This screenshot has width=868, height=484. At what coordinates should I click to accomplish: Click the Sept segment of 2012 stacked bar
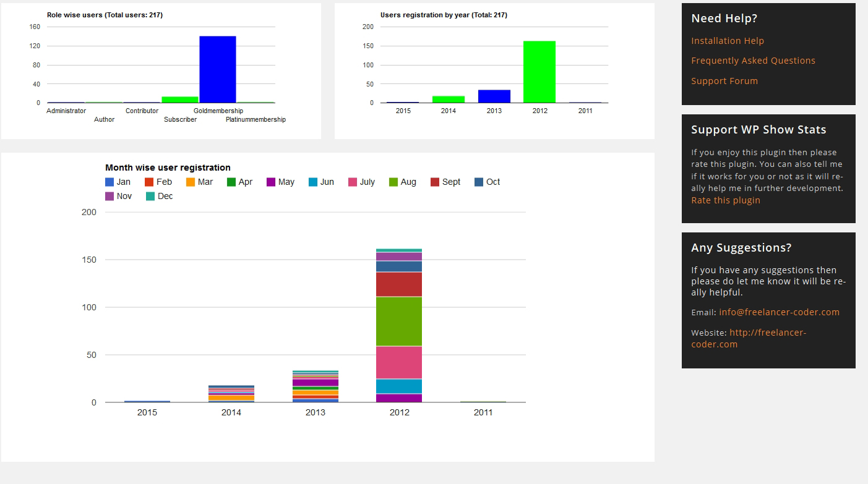(x=399, y=284)
